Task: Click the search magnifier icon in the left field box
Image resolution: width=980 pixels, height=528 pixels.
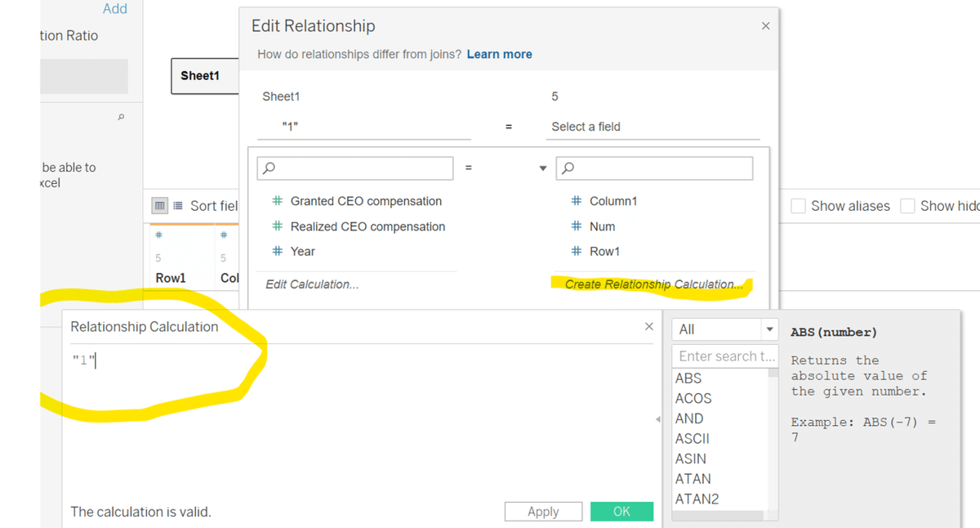Action: click(x=269, y=168)
